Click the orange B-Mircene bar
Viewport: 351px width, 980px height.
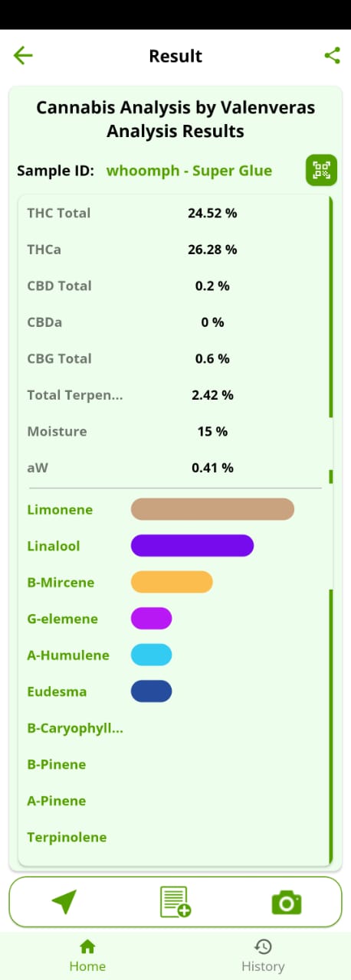[x=172, y=582]
